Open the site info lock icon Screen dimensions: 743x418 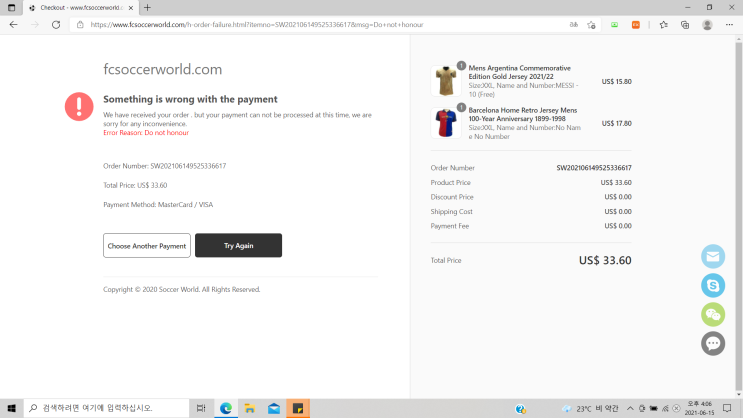pos(80,25)
